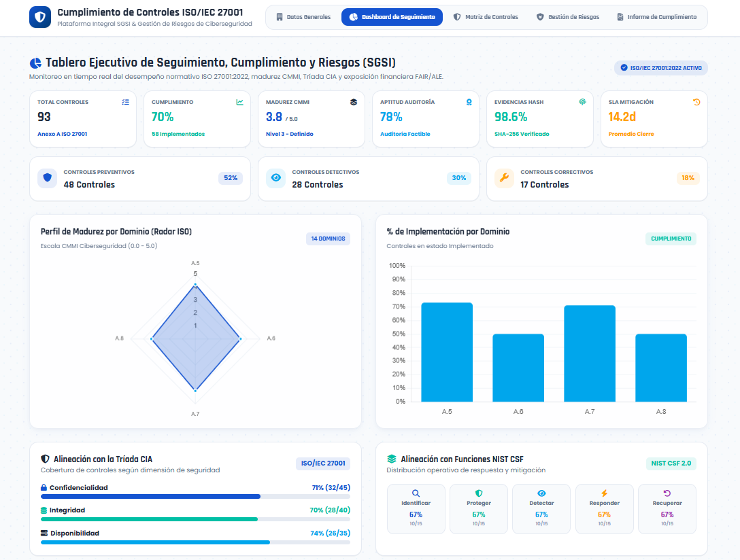Image resolution: width=740 pixels, height=560 pixels.
Task: Click the SHA-256 Verificado label
Action: 522,134
